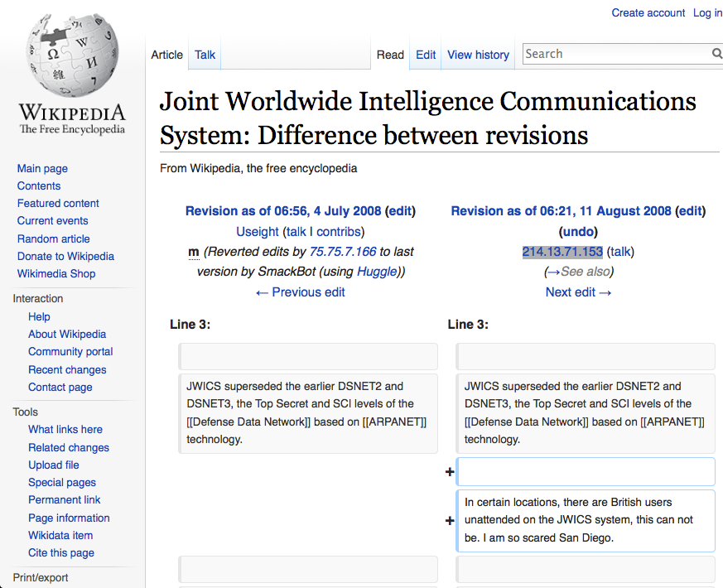
Task: Click edit for the 11 August 2008 revision
Action: coord(690,211)
